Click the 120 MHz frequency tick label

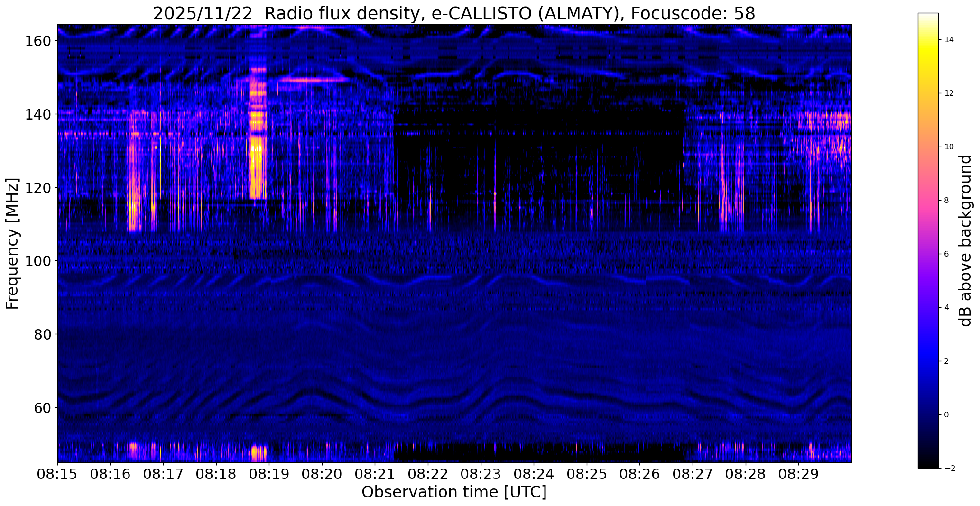point(37,188)
